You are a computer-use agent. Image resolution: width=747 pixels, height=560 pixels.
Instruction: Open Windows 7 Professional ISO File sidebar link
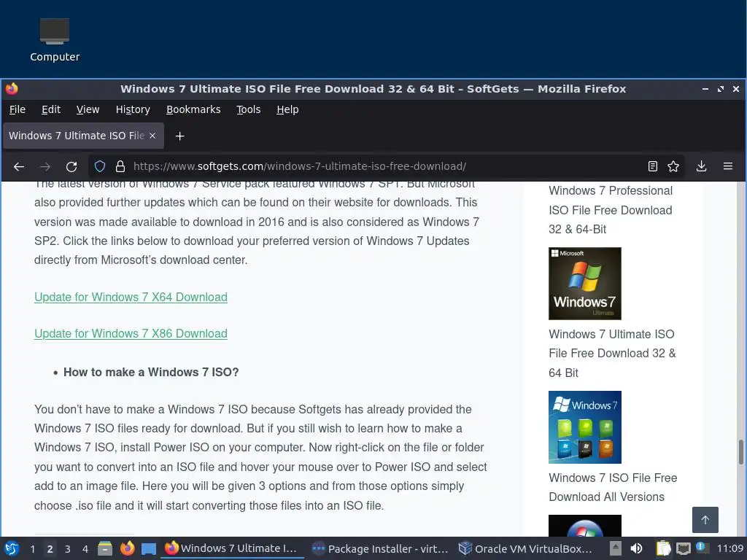tap(611, 210)
